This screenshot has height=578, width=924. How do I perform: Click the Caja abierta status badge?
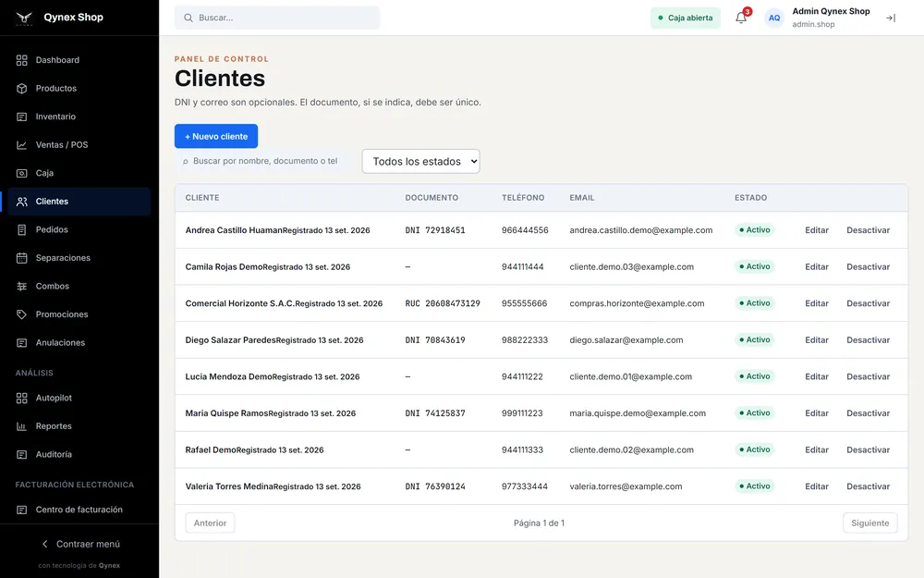686,18
